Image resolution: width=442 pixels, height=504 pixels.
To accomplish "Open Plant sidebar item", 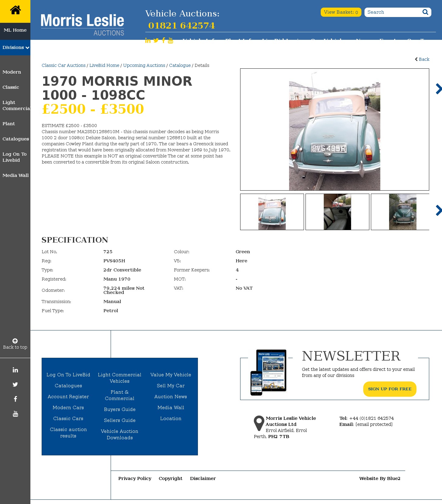I will pyautogui.click(x=9, y=124).
